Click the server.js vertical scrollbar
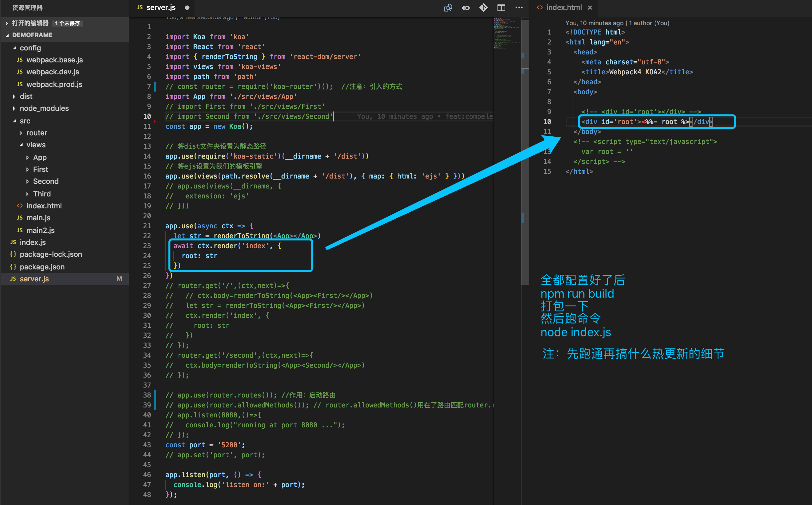This screenshot has width=812, height=505. (x=525, y=152)
